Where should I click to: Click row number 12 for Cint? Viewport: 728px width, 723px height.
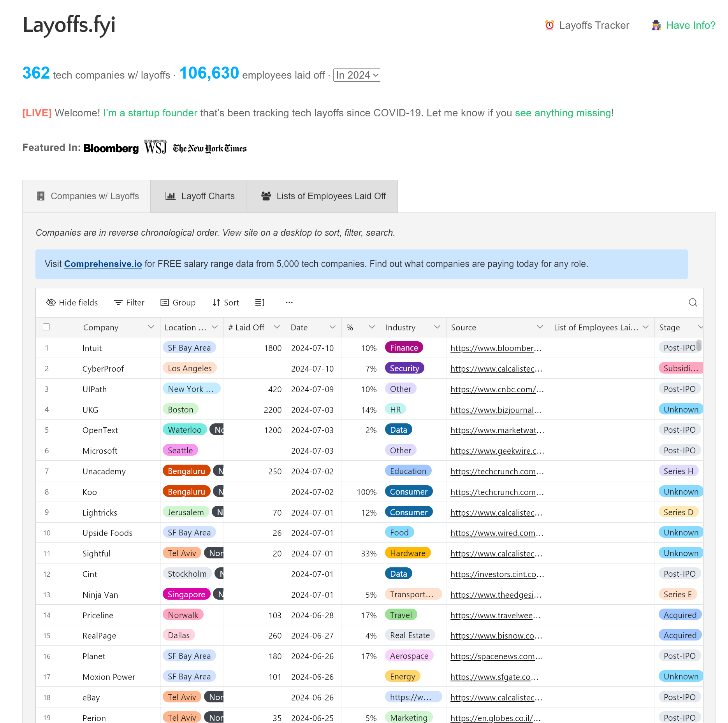(47, 574)
